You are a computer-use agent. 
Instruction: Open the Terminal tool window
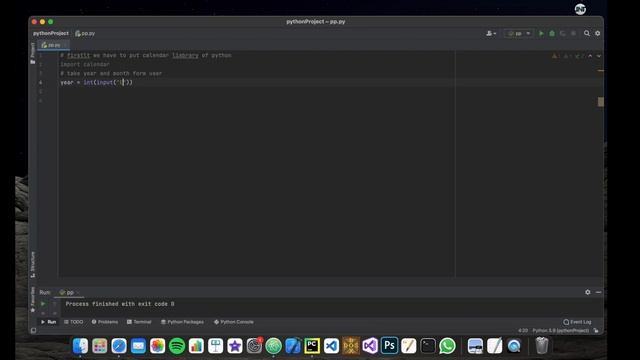[x=139, y=322]
